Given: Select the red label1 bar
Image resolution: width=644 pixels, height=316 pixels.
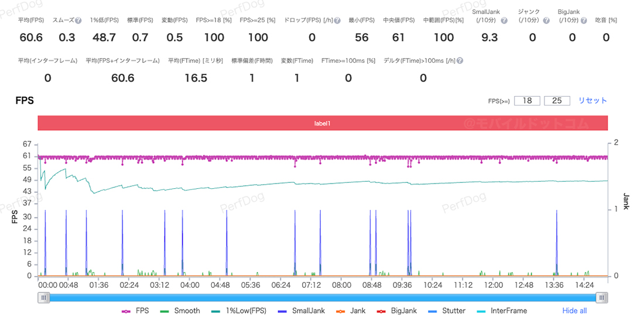Looking at the screenshot, I should pyautogui.click(x=323, y=123).
